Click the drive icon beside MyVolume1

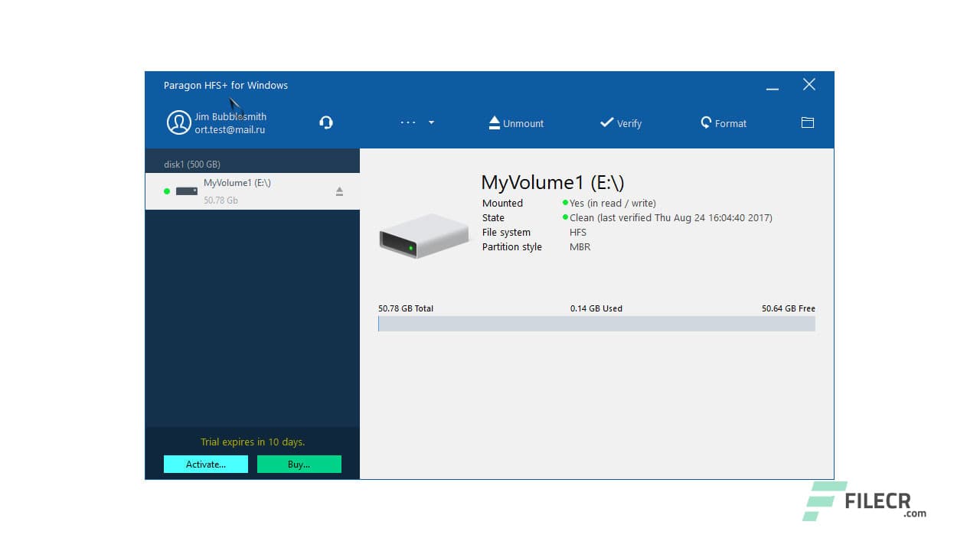pos(186,191)
